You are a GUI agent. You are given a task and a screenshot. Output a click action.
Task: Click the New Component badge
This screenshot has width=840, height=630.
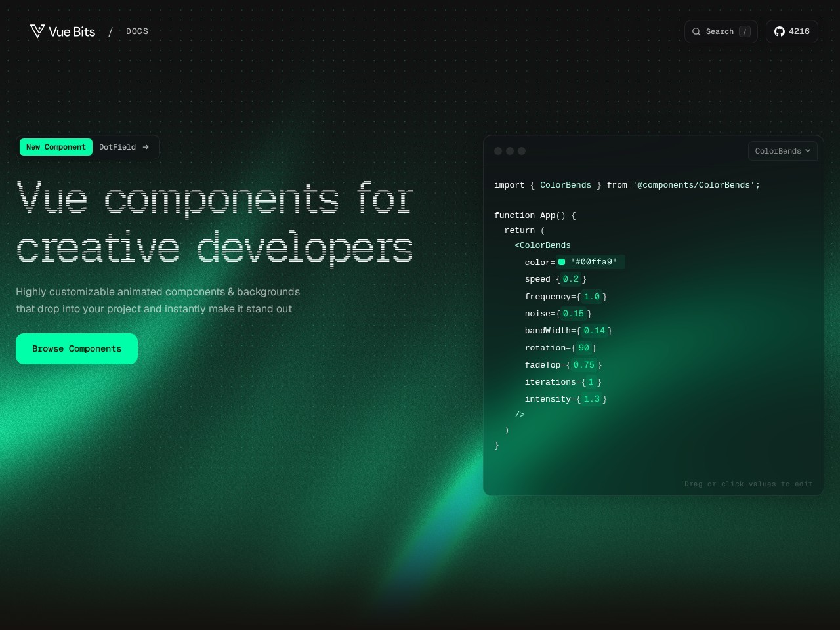click(56, 147)
